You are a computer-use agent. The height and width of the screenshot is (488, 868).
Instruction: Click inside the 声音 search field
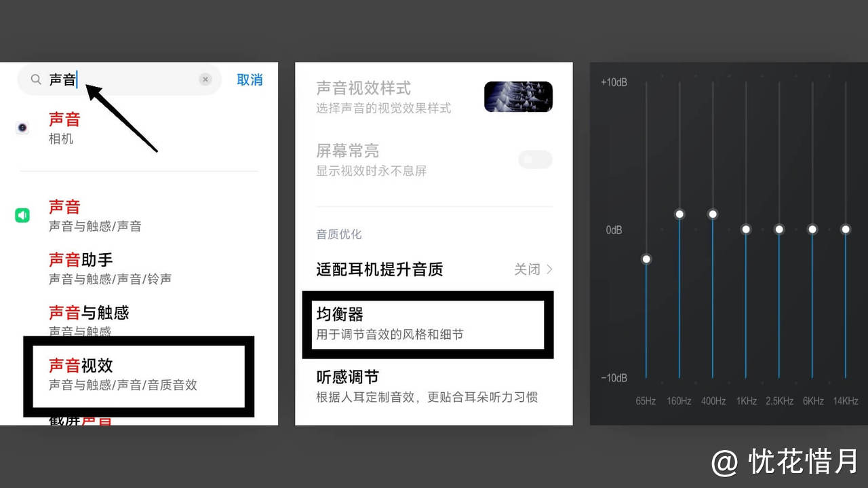click(119, 79)
